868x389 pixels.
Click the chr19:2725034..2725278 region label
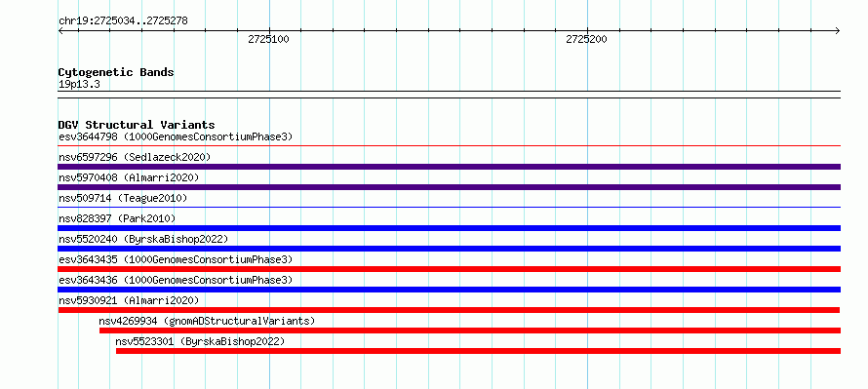pyautogui.click(x=123, y=21)
